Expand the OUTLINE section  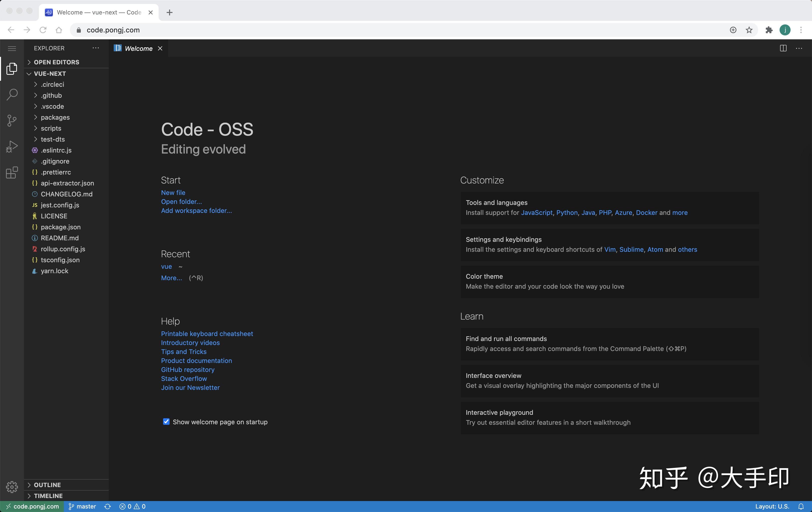47,485
